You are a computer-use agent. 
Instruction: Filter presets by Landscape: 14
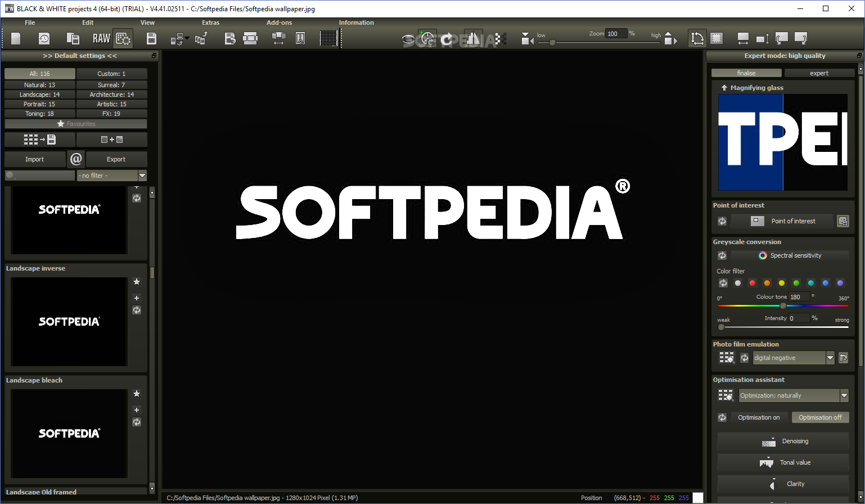tap(39, 94)
